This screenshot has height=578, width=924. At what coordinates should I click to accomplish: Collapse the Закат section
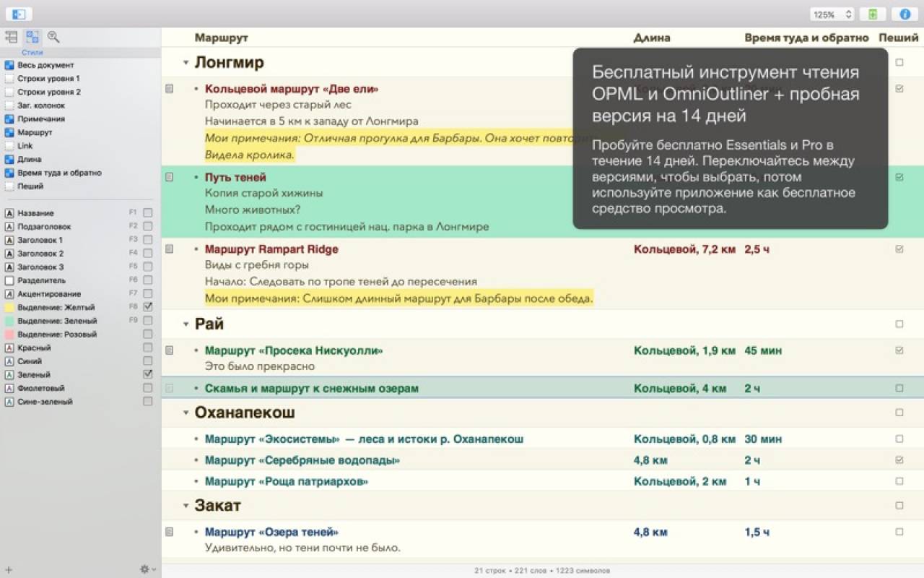point(186,506)
